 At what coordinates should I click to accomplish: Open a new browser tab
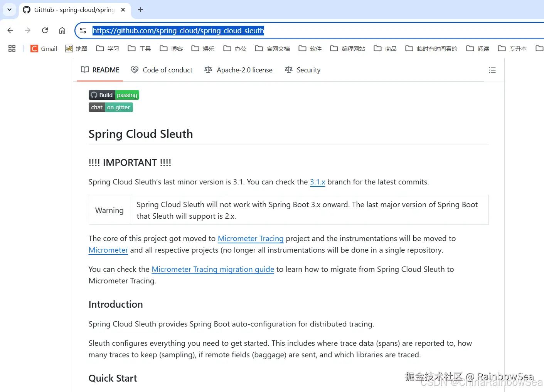coord(140,10)
